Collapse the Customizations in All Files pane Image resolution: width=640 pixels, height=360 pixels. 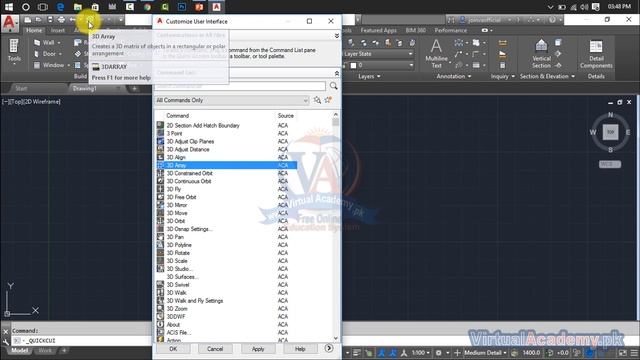(x=337, y=36)
